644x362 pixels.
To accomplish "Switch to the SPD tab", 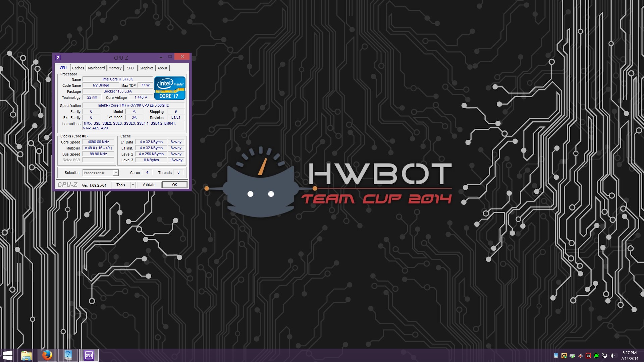I will [130, 68].
